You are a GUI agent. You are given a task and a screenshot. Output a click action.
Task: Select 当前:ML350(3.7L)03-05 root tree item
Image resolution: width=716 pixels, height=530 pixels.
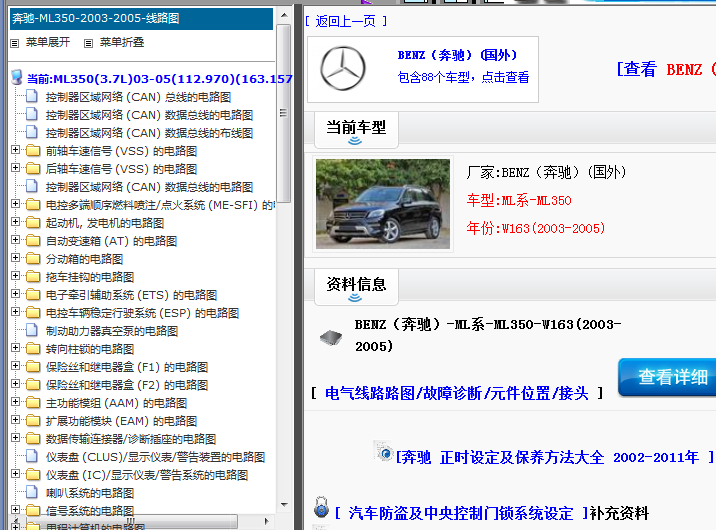[159, 79]
